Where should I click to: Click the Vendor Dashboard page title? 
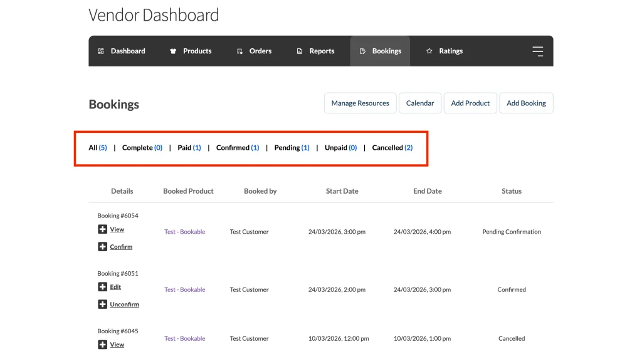click(x=154, y=15)
